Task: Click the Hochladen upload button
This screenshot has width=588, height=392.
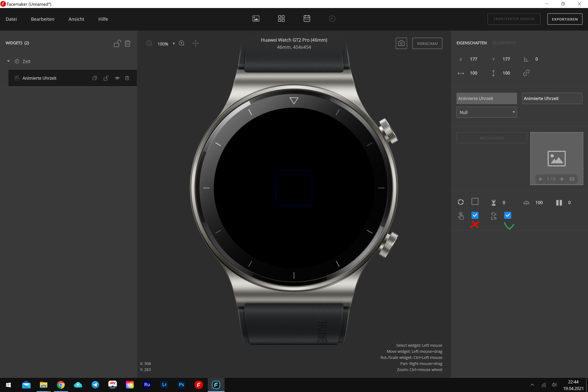Action: tap(492, 138)
